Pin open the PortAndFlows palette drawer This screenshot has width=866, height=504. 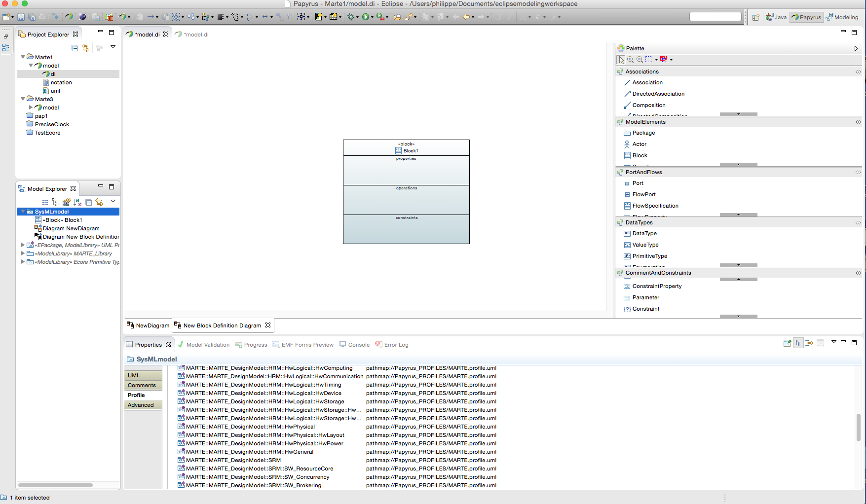click(x=858, y=173)
